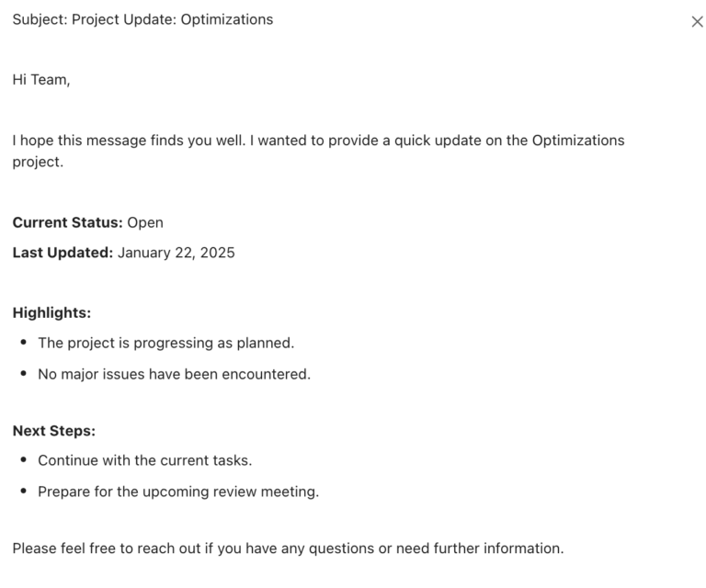This screenshot has width=706, height=588.
Task: Click the bullet dot before "Continue with"
Action: pyautogui.click(x=23, y=460)
